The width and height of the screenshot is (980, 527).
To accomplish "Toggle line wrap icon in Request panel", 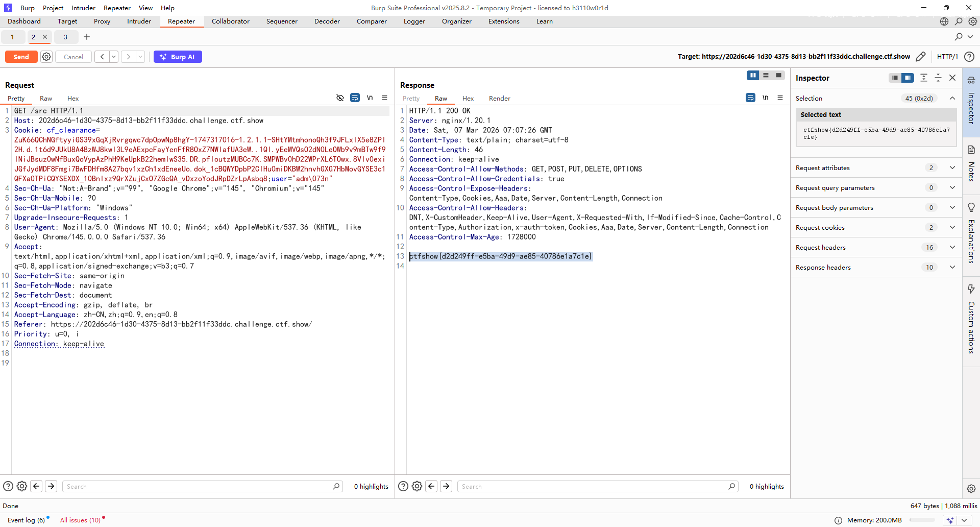I will (355, 98).
